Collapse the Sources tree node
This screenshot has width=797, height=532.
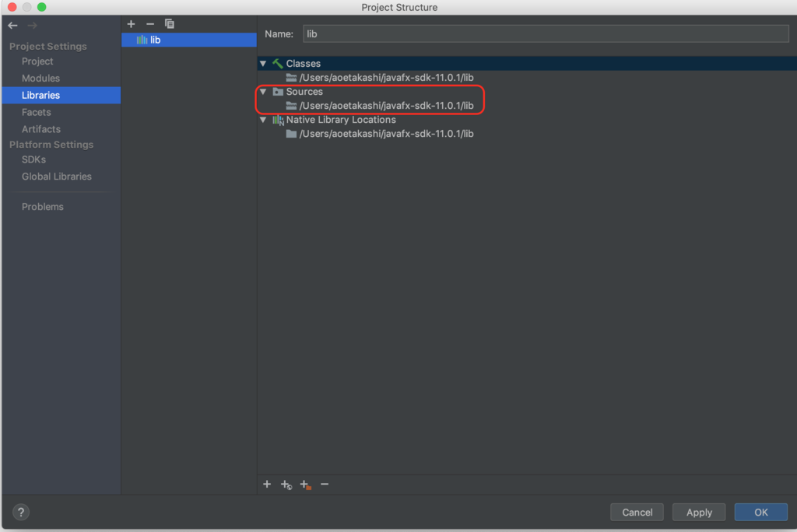(x=263, y=92)
